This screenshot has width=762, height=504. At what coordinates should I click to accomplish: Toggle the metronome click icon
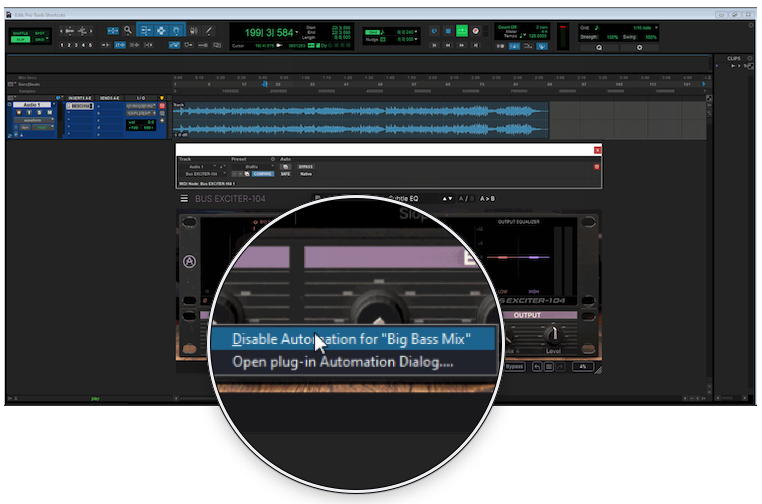(x=514, y=46)
